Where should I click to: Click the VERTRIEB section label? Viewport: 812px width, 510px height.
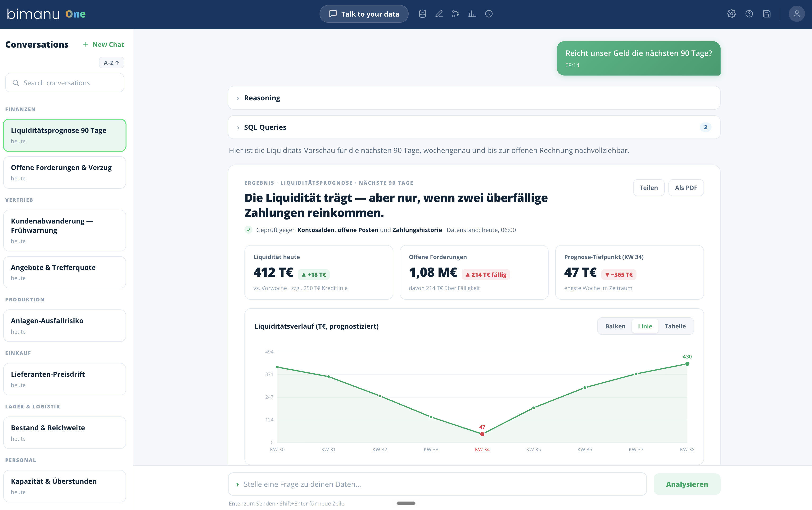(x=19, y=200)
